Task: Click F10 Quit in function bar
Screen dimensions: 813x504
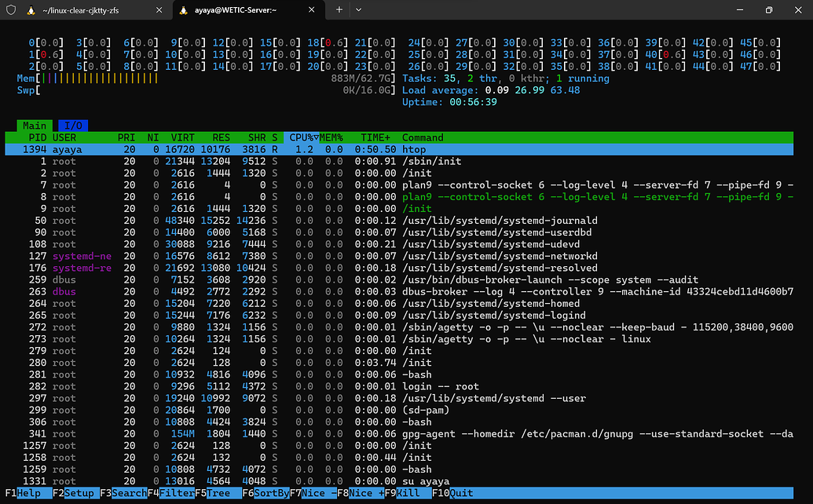Action: click(452, 493)
